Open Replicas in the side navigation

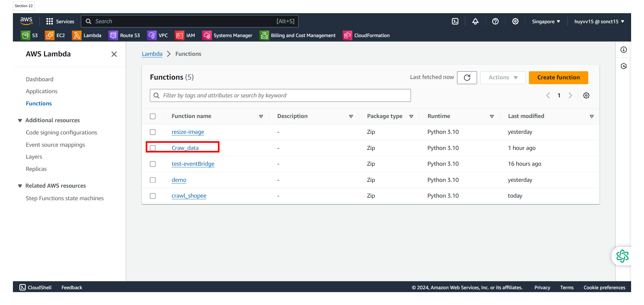click(36, 169)
